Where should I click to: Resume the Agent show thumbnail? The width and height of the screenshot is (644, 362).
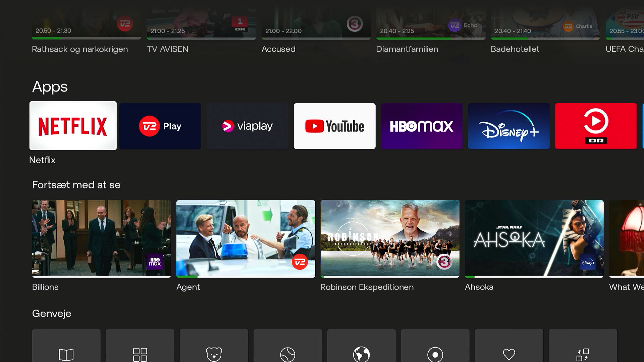246,238
